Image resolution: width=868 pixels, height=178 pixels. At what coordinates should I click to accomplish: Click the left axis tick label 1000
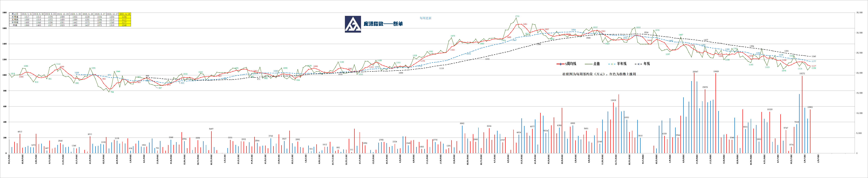4,75
